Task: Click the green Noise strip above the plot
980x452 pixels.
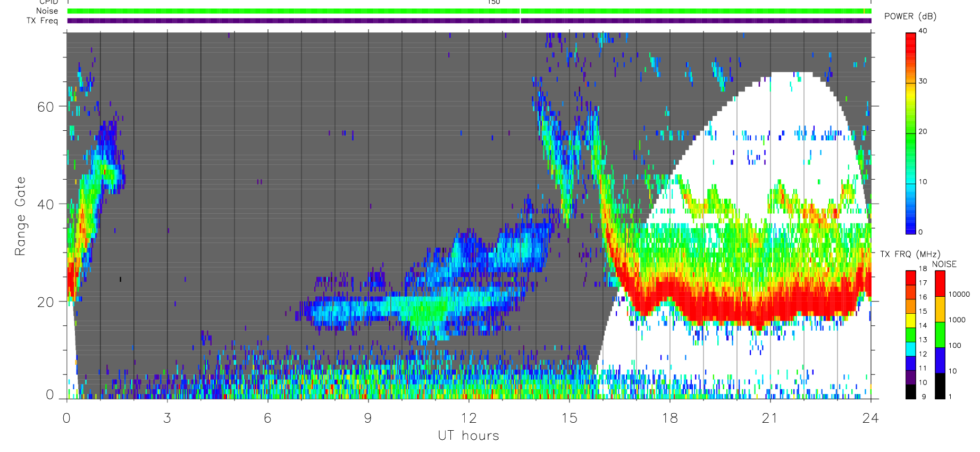Action: click(x=469, y=11)
